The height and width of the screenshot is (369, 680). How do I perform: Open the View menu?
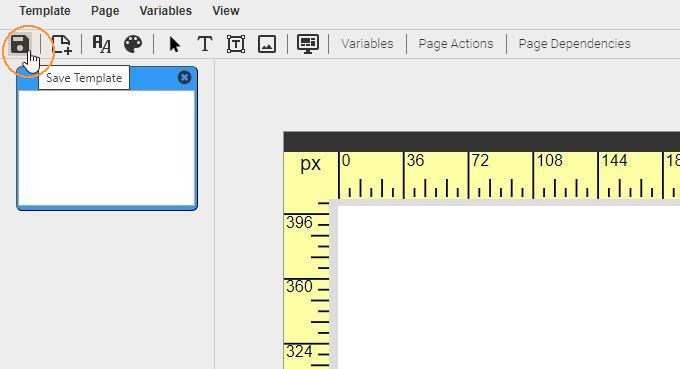pos(226,11)
